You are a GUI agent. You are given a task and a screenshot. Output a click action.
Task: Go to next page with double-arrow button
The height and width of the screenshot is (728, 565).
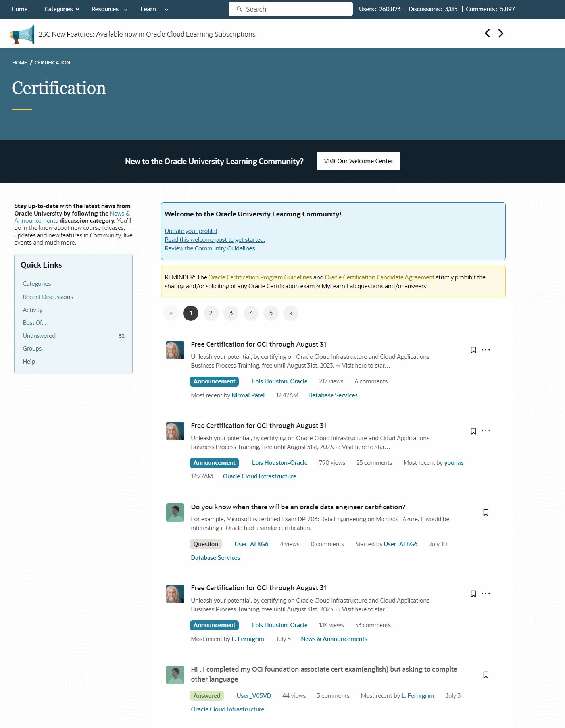point(291,313)
